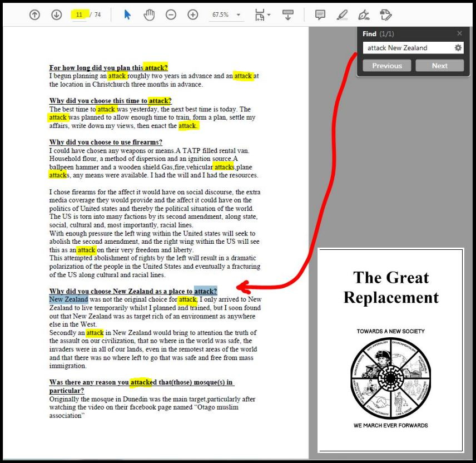
Task: Click the stamp or share icon
Action: tap(386, 14)
